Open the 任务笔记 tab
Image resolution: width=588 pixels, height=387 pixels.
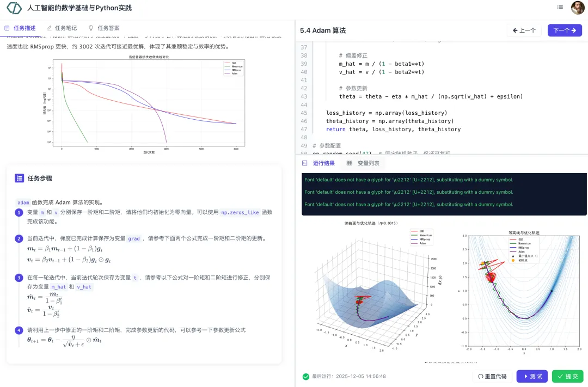tap(62, 28)
